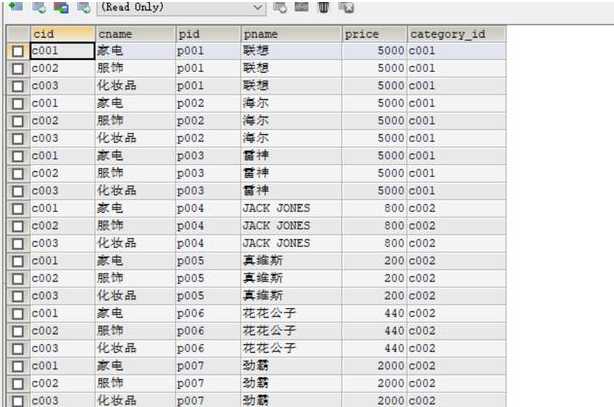Screen dimensions: 614x407
Task: Select pname 联想 in c001 p001 row
Action: [x=291, y=51]
